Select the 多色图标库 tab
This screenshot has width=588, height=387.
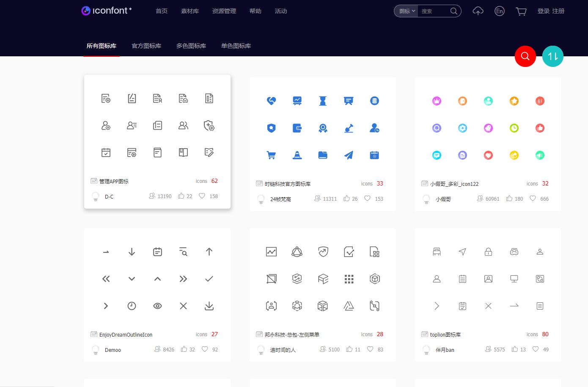pos(191,46)
